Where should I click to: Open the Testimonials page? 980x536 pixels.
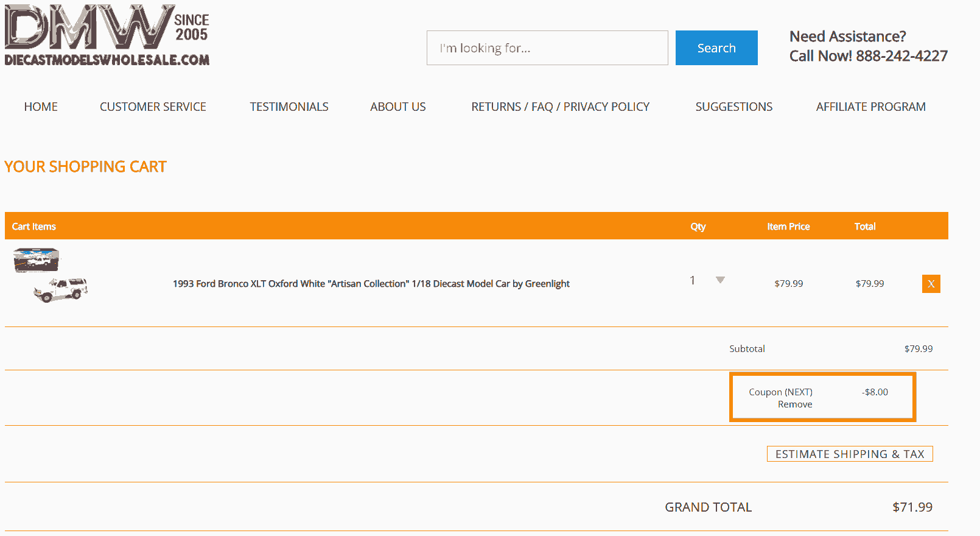[289, 107]
